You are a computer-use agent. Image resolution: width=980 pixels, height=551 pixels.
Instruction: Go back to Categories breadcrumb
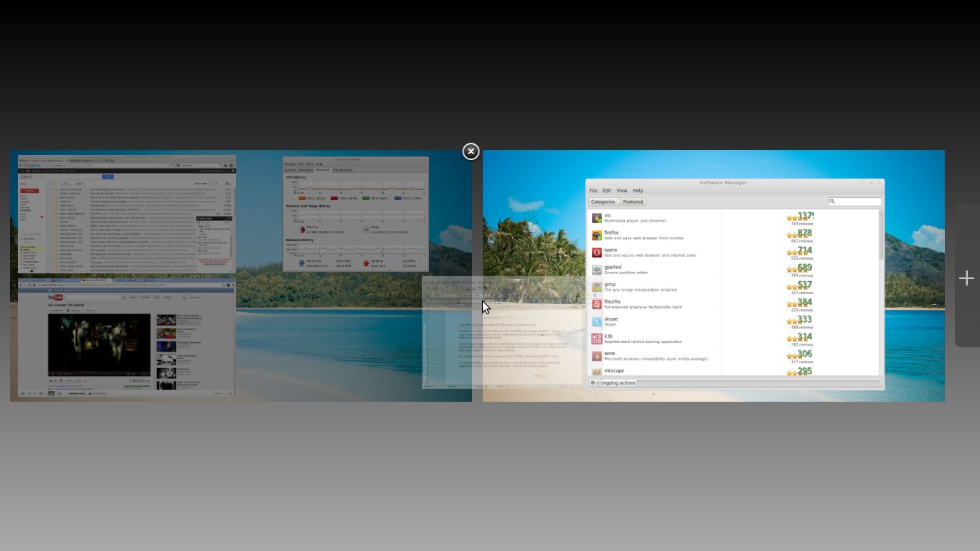(603, 202)
